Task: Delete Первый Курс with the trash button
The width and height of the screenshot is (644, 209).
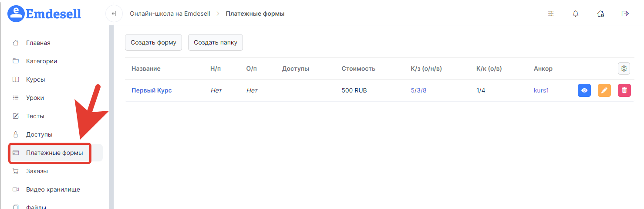Action: (624, 90)
